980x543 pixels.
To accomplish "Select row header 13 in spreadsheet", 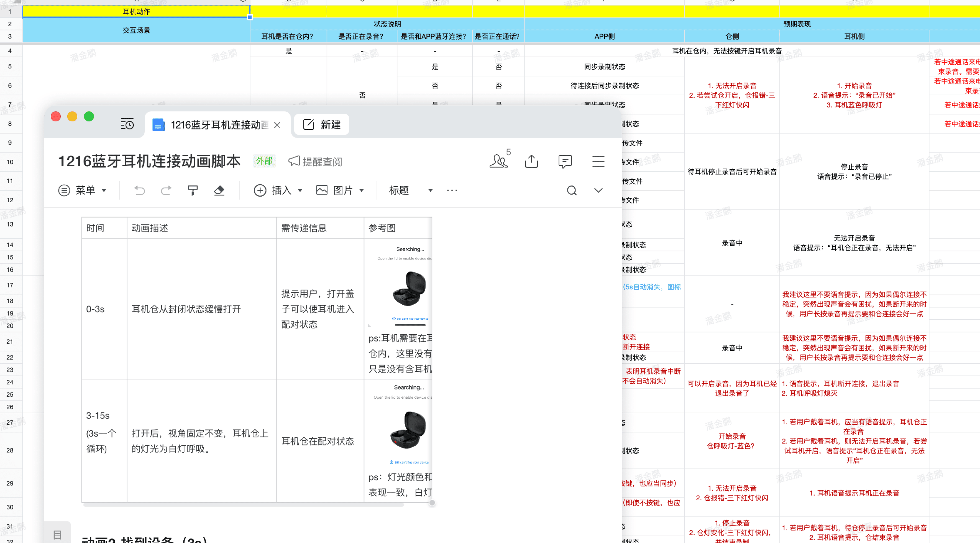I will click(x=10, y=224).
